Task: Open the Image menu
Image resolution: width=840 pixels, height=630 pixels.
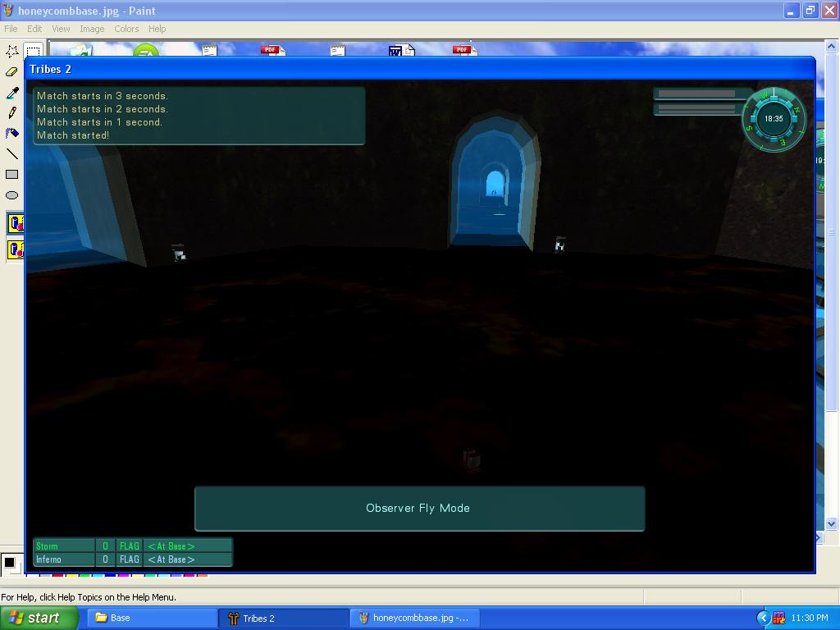Action: [x=92, y=29]
